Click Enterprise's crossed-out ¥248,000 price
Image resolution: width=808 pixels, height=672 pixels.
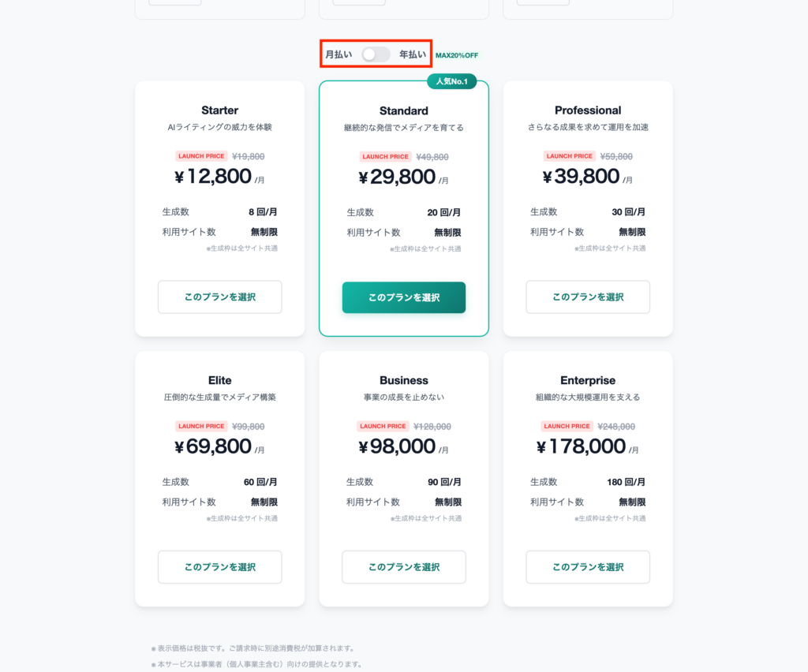point(616,426)
